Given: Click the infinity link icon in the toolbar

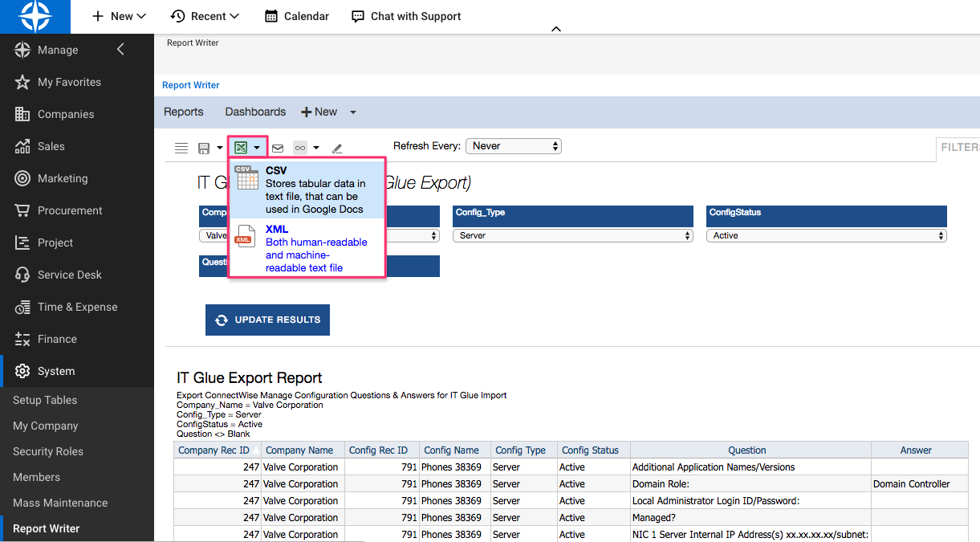Looking at the screenshot, I should [299, 148].
